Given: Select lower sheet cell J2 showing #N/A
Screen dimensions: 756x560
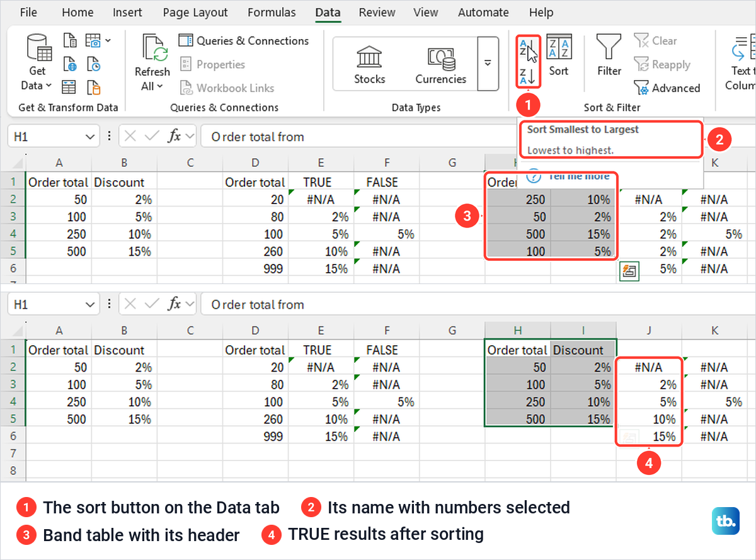Looking at the screenshot, I should (649, 367).
